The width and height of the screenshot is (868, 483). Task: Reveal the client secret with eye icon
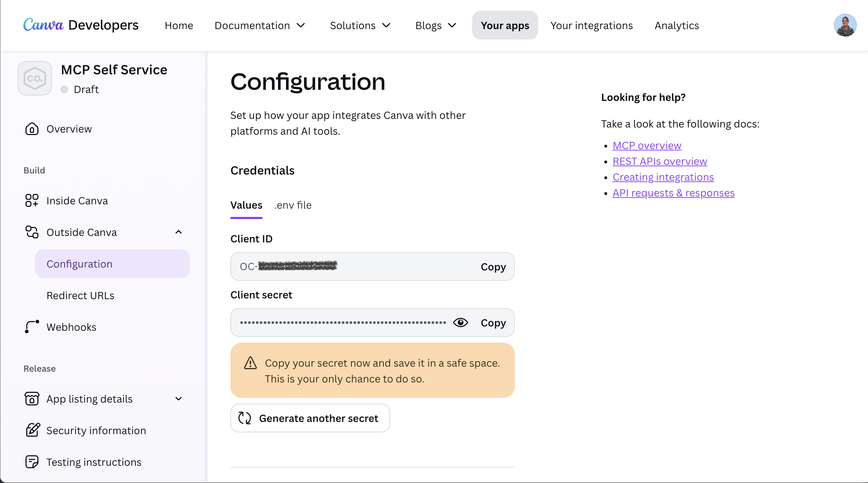(x=461, y=322)
